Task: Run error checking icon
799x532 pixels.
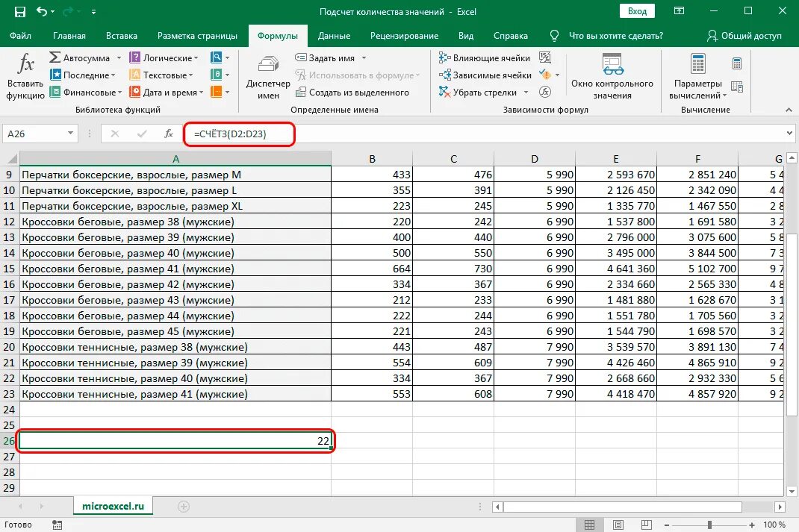Action: pyautogui.click(x=544, y=75)
